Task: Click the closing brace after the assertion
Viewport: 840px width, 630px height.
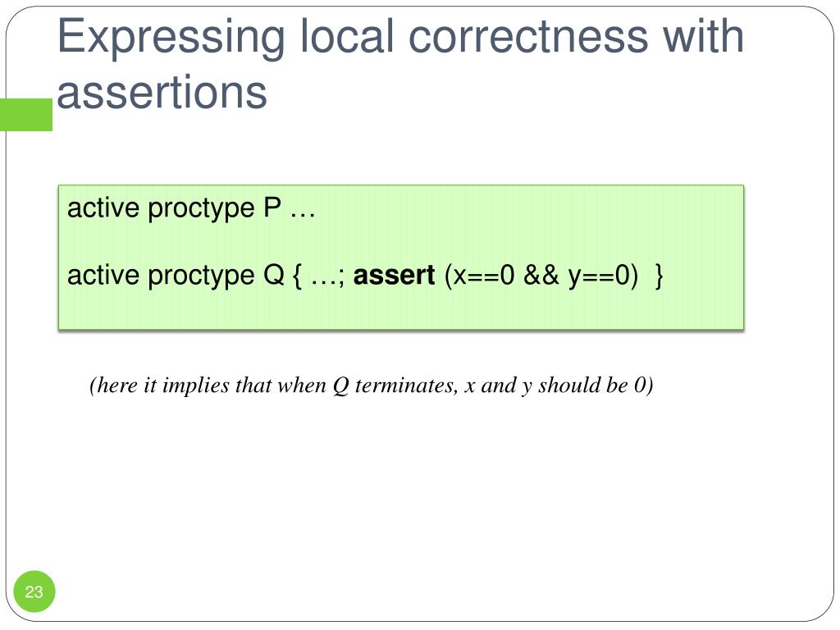Action: 660,276
